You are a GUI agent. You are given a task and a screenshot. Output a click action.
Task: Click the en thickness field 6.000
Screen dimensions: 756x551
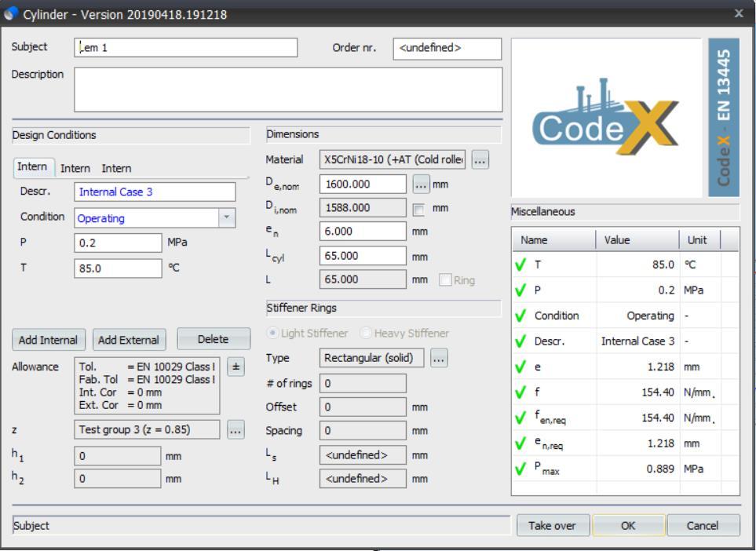(363, 232)
